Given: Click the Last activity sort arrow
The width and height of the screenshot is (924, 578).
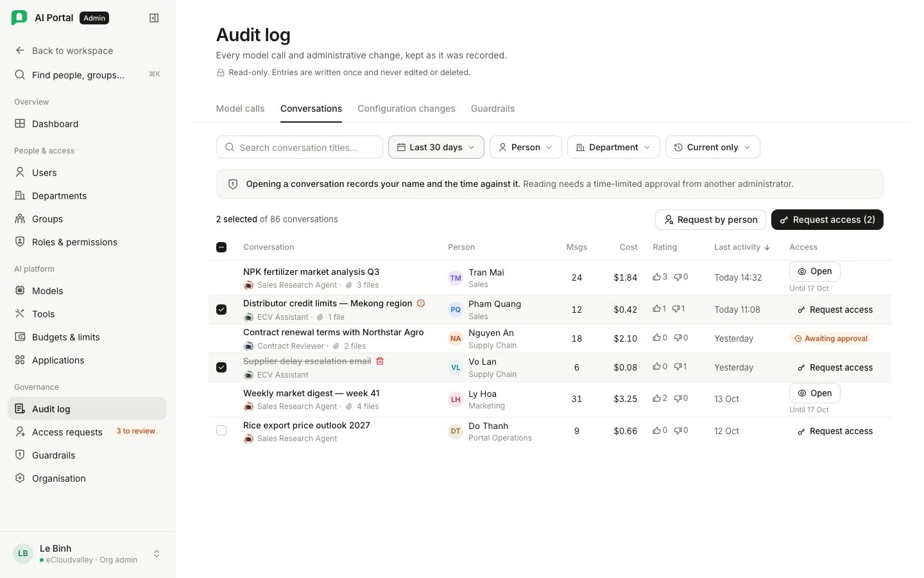Looking at the screenshot, I should 767,247.
